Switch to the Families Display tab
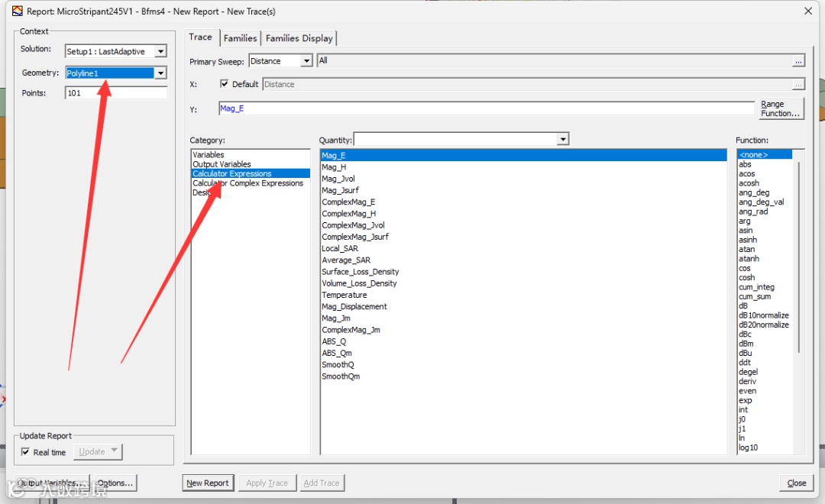The image size is (825, 504). pos(299,38)
